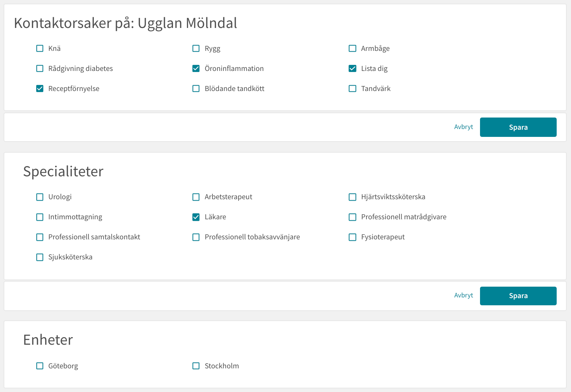Check the Knä checkbox

pos(40,48)
